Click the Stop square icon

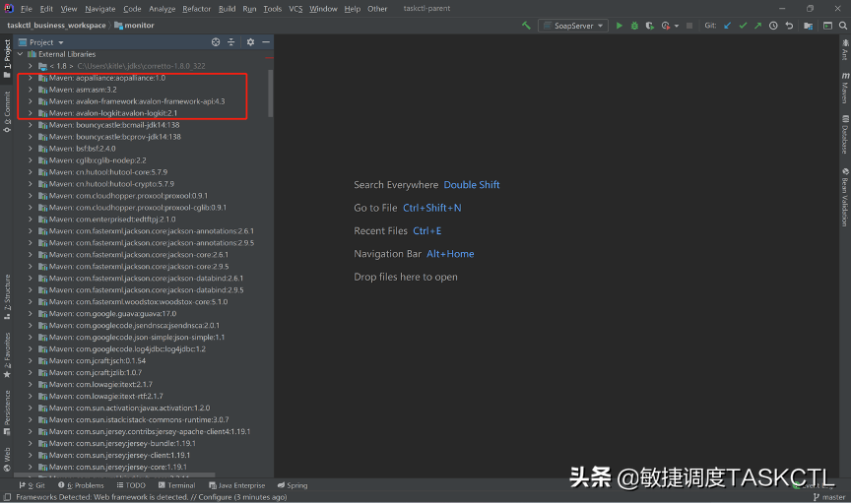[x=689, y=26]
